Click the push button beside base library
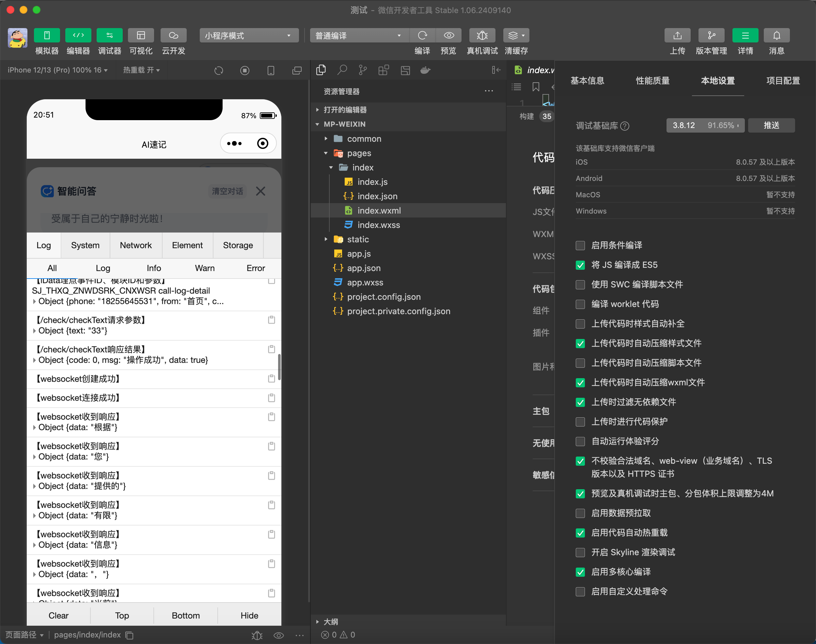Screen dimensions: 816x644 (x=771, y=125)
